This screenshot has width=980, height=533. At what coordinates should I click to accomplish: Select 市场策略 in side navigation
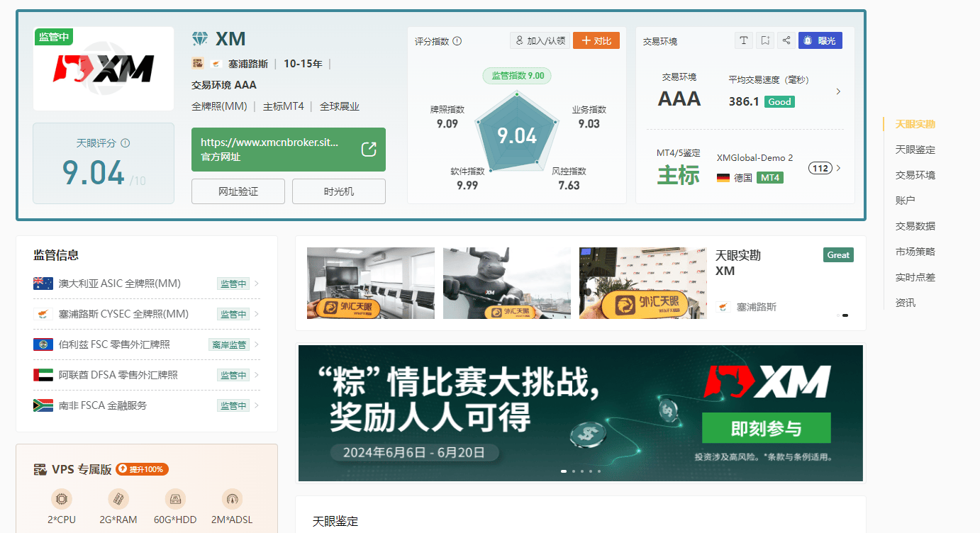pos(915,252)
